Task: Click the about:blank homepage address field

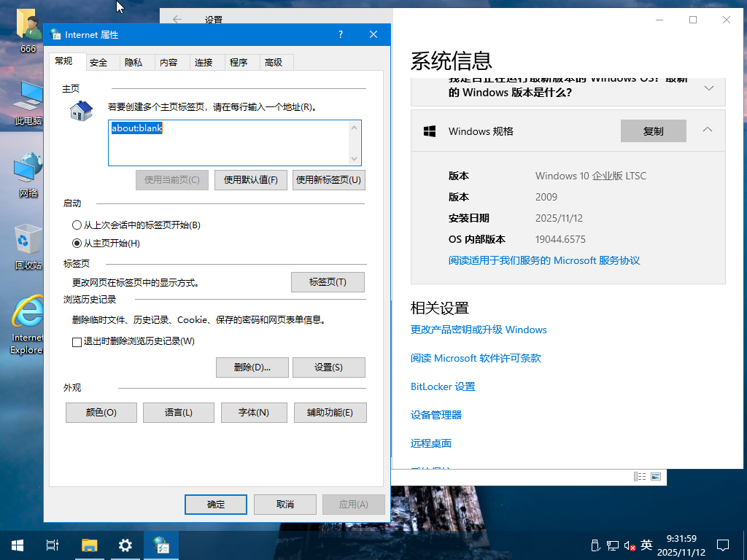Action: click(228, 143)
